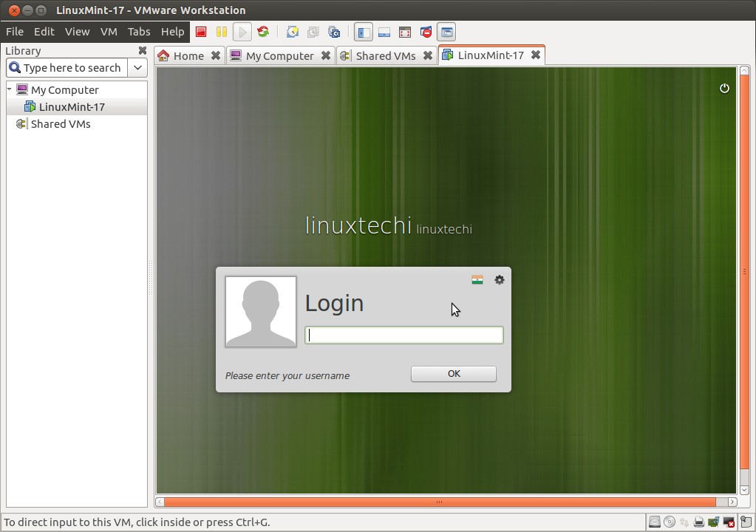
Task: Click the orange horizontal scrollbar thumb
Action: pos(440,502)
